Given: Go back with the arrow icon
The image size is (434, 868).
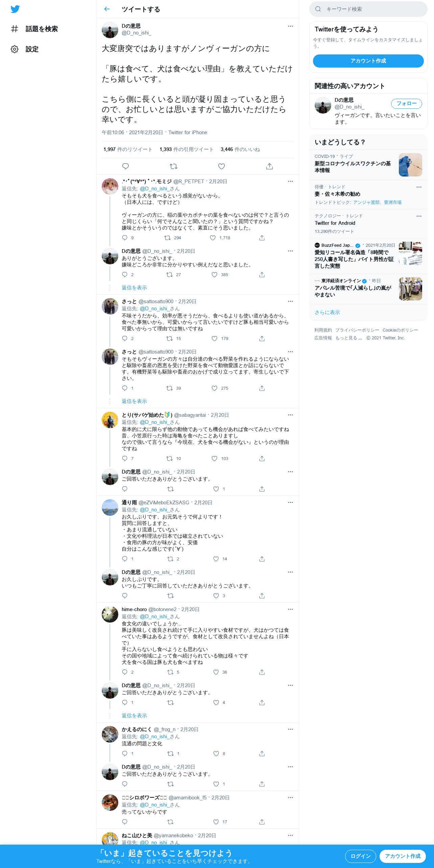Looking at the screenshot, I should (107, 9).
